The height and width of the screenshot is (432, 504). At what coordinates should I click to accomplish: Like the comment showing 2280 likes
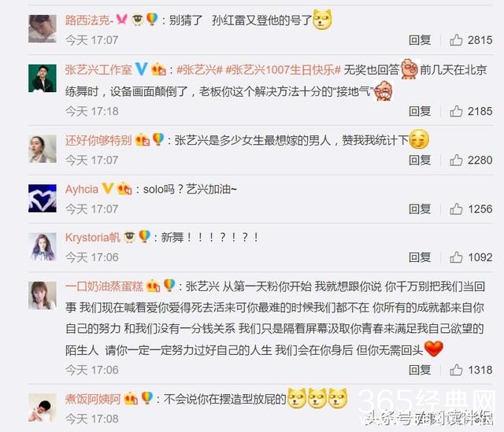coord(456,161)
